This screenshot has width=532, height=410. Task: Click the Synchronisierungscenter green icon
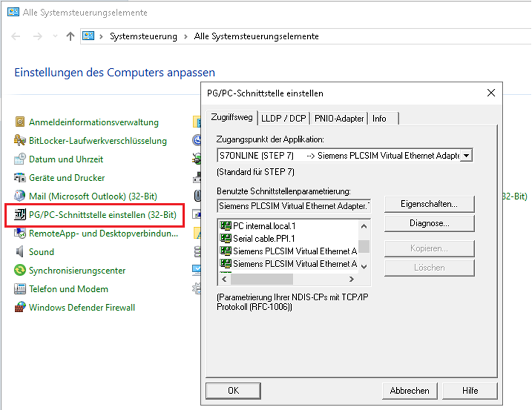20,270
